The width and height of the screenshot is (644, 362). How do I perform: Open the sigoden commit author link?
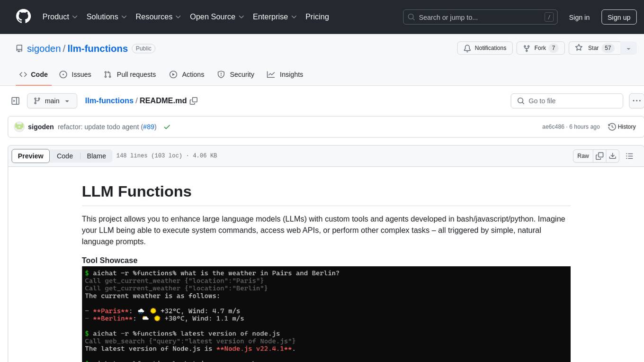point(41,127)
